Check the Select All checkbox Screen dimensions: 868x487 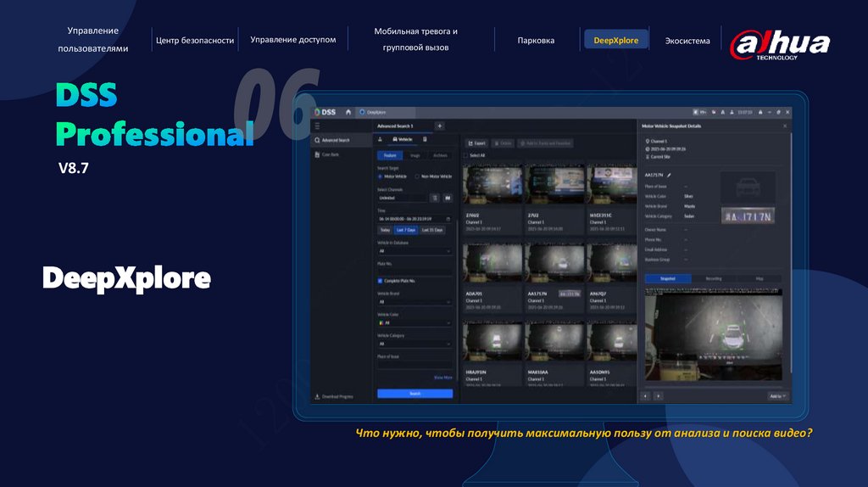[x=465, y=155]
